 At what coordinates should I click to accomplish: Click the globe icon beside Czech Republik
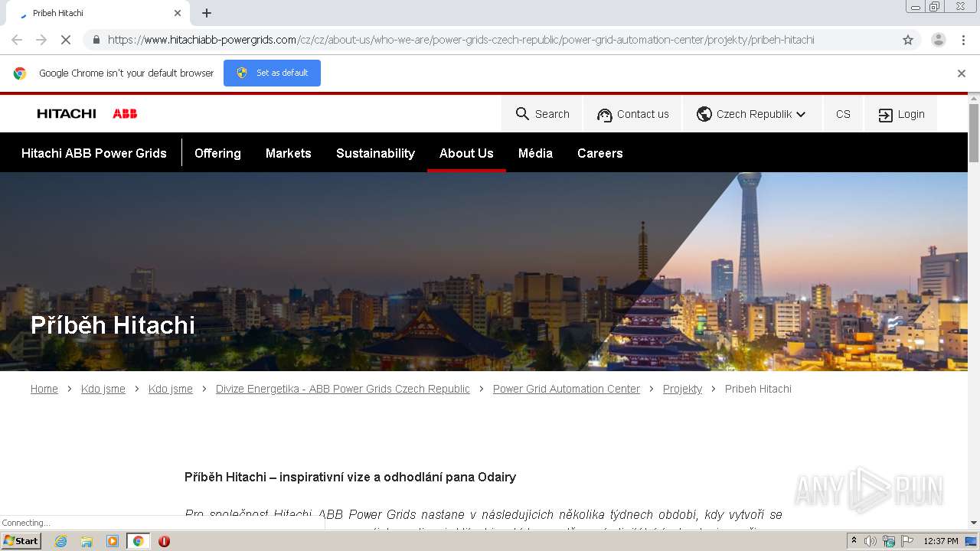tap(704, 114)
